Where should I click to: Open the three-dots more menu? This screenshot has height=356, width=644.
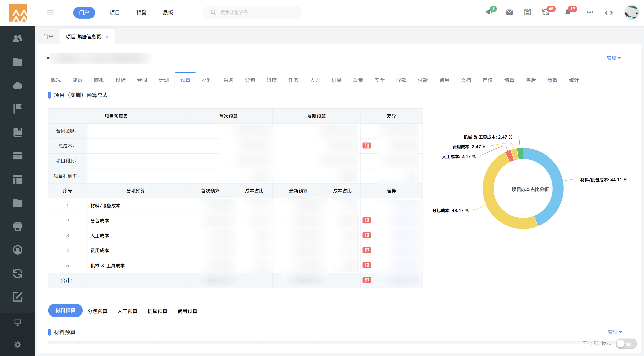590,12
